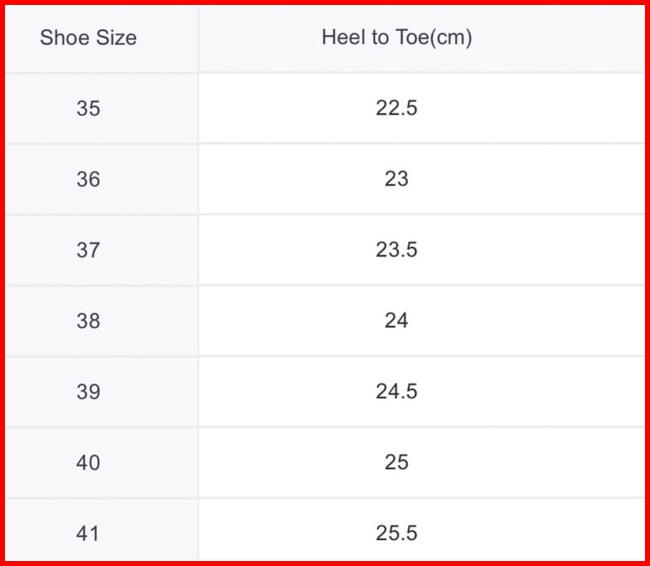Select shoe size 38 cell
The height and width of the screenshot is (566, 650).
(88, 321)
